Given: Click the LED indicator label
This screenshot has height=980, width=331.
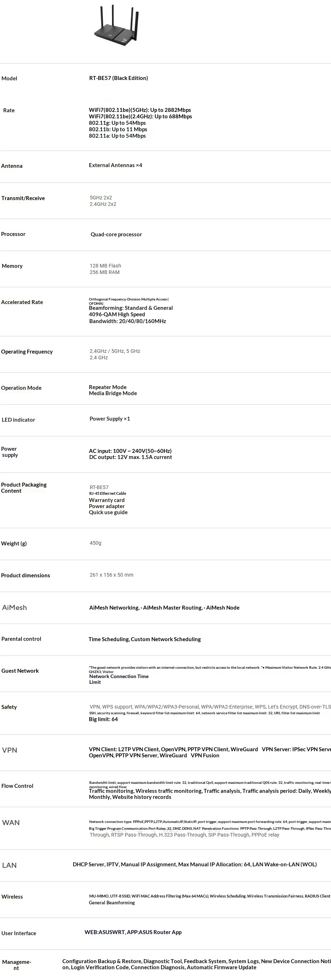Looking at the screenshot, I should pos(18,420).
